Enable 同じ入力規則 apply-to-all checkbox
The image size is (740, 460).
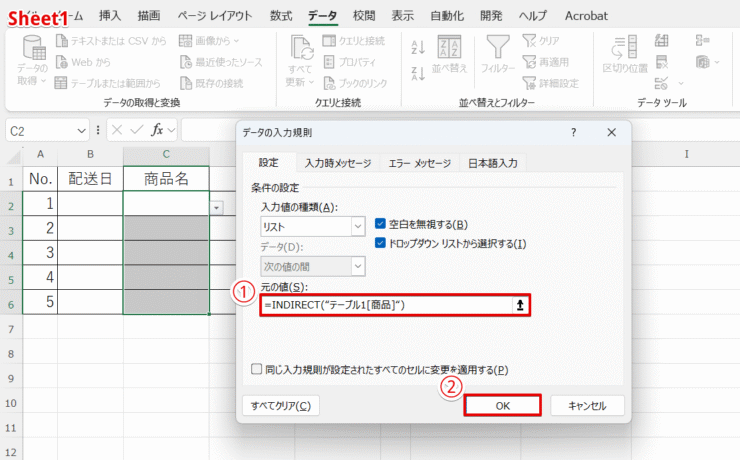[x=256, y=369]
